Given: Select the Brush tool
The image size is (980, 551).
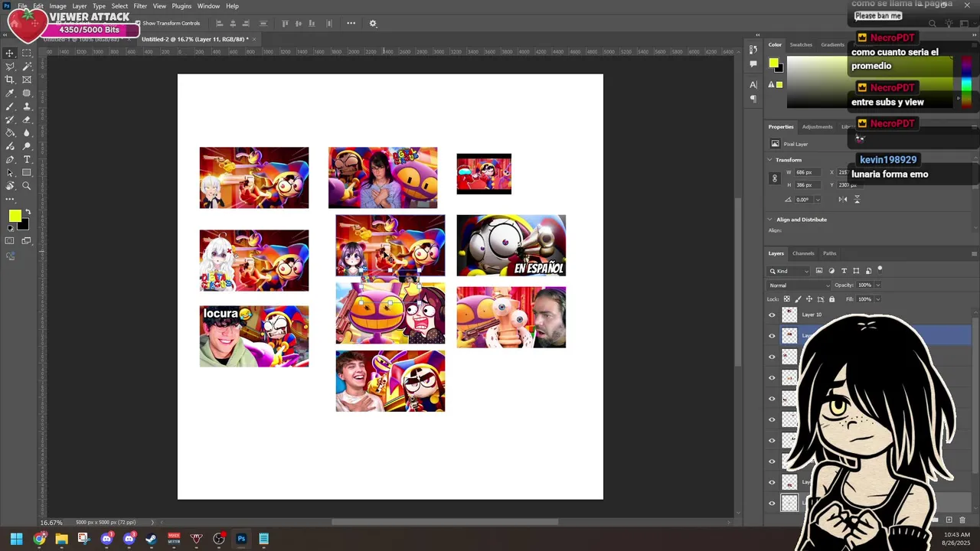Looking at the screenshot, I should click(x=10, y=106).
